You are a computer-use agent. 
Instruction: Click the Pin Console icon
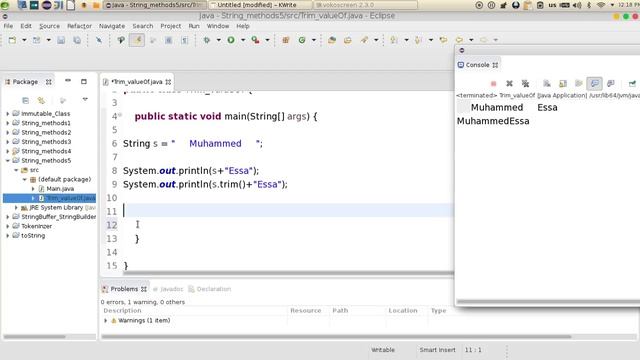point(632,84)
